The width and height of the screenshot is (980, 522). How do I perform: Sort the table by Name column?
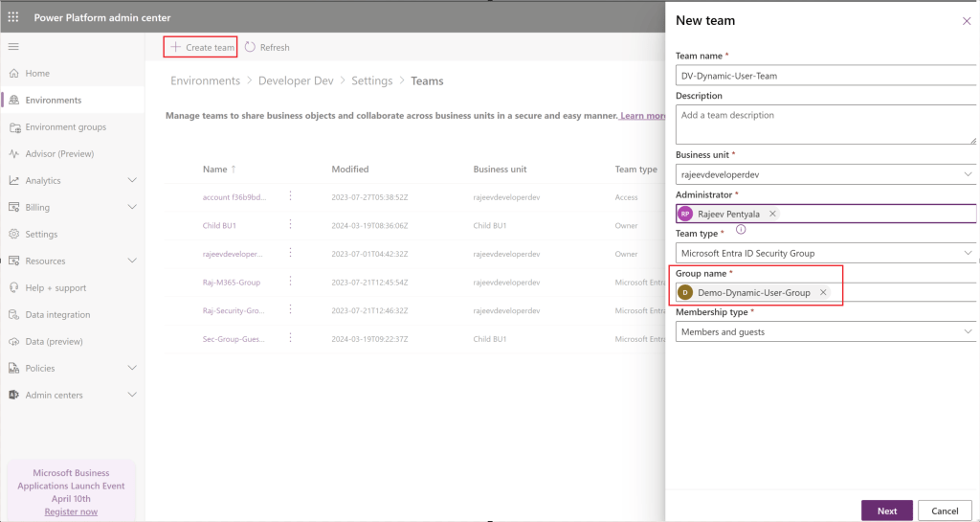pos(215,169)
